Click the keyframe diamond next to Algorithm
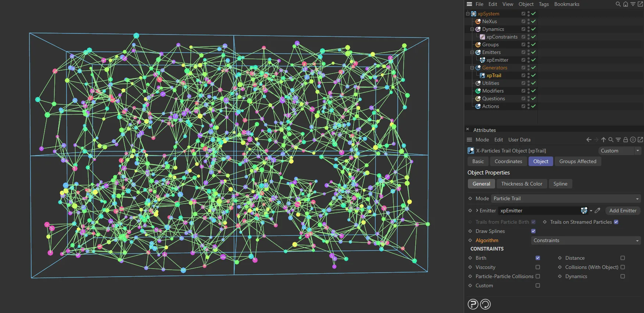The width and height of the screenshot is (644, 313). click(470, 240)
